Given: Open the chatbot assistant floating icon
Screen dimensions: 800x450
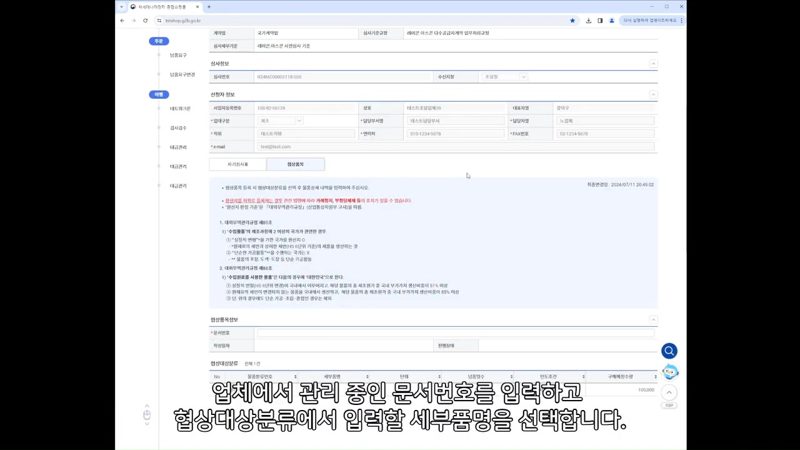Looking at the screenshot, I should [669, 372].
